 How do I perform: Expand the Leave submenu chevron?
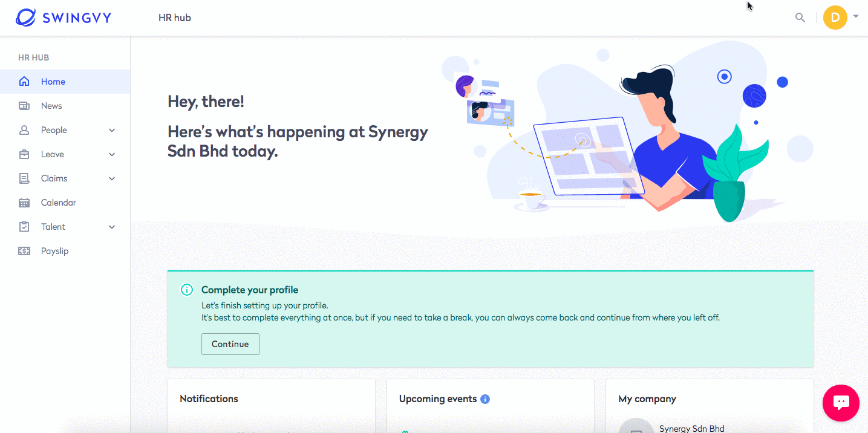112,154
